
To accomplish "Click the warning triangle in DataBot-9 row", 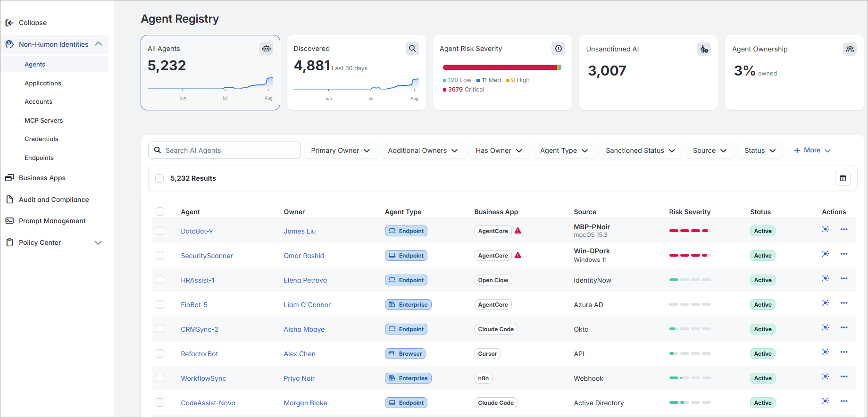I will (518, 231).
